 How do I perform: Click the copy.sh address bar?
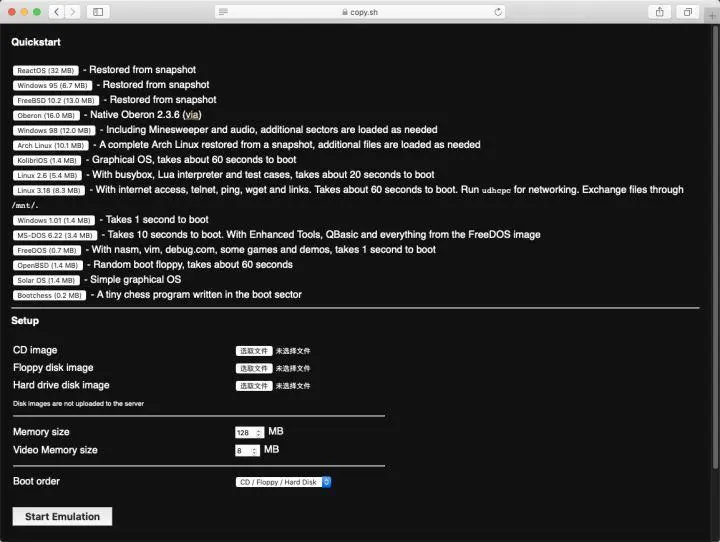coord(360,12)
